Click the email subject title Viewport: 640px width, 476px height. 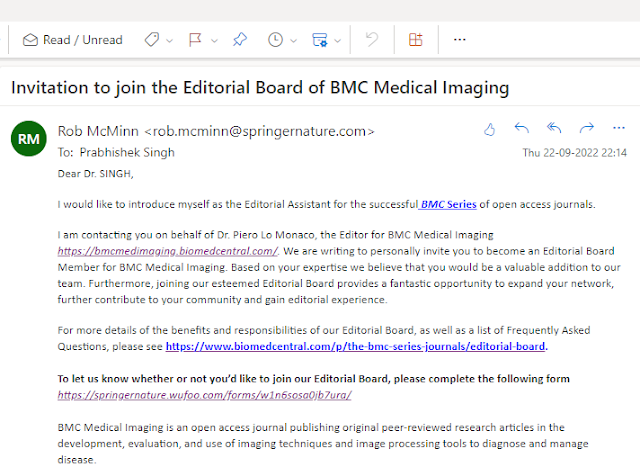tap(260, 88)
